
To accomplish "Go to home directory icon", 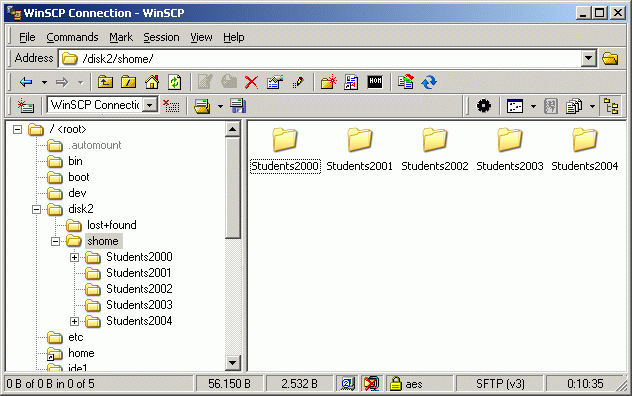I will pos(152,82).
